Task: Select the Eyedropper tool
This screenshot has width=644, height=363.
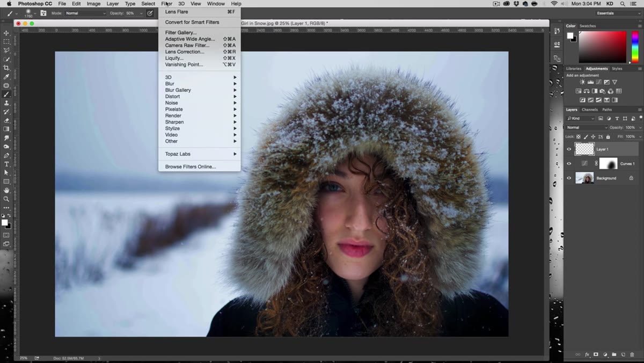Action: [6, 77]
